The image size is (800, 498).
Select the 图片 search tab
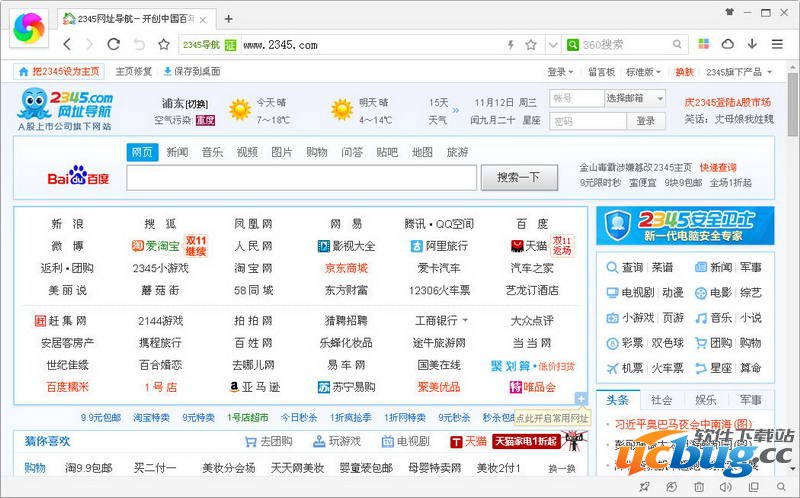pos(282,152)
